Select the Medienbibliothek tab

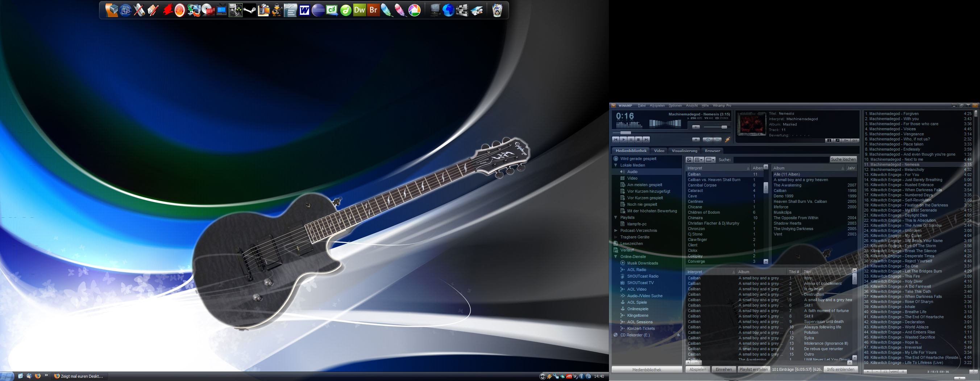[x=631, y=151]
